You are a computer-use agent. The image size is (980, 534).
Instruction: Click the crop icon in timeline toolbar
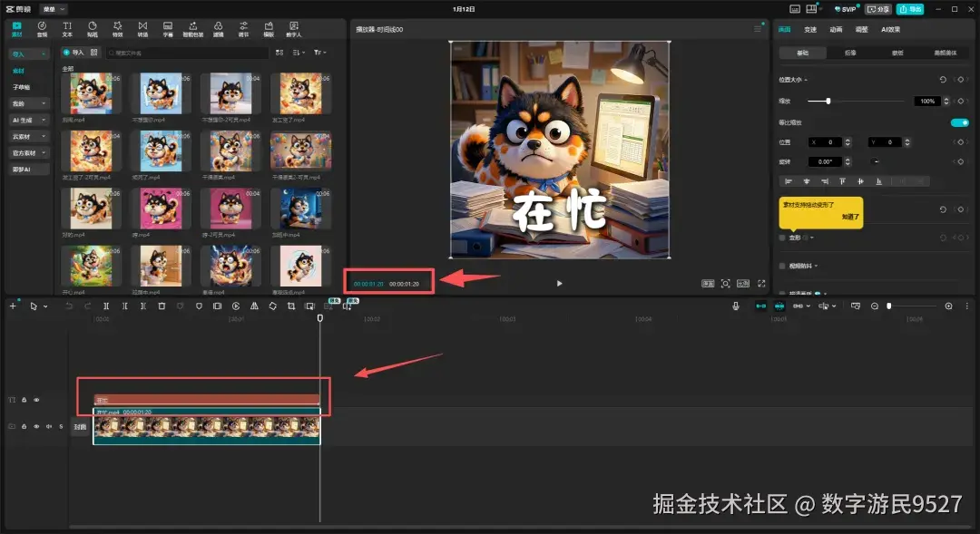click(291, 306)
